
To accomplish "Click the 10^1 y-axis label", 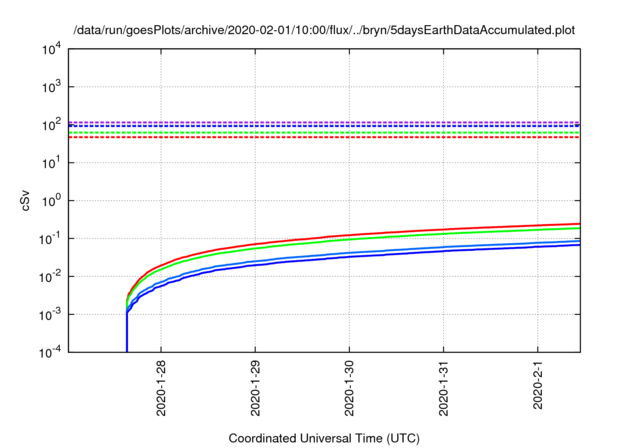I will point(51,163).
